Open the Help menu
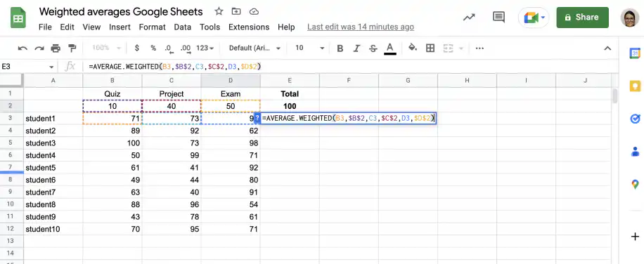 286,27
